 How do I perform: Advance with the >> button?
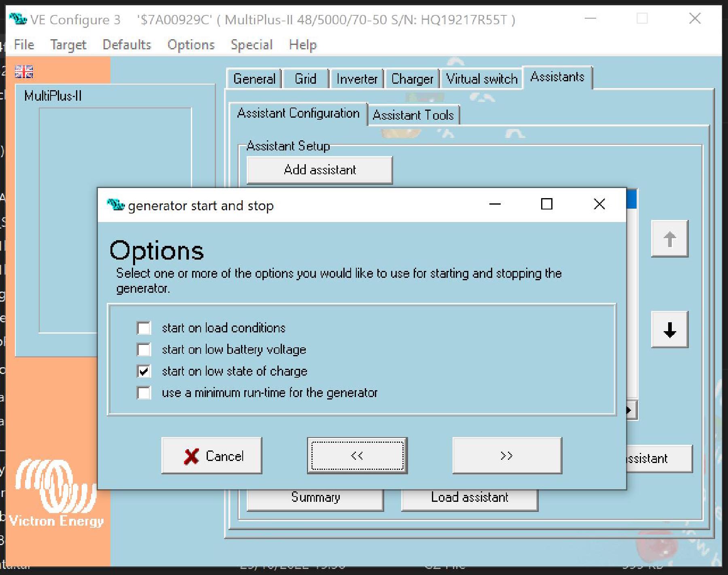(506, 456)
